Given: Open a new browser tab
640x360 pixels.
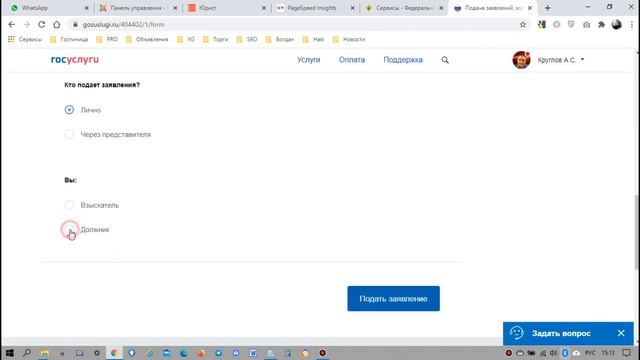Looking at the screenshot, I should click(x=548, y=8).
